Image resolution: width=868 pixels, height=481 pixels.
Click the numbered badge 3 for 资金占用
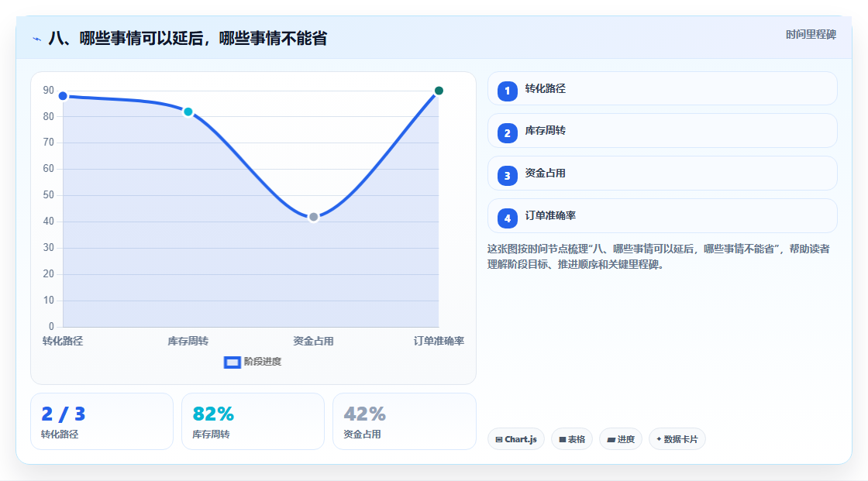pyautogui.click(x=507, y=176)
